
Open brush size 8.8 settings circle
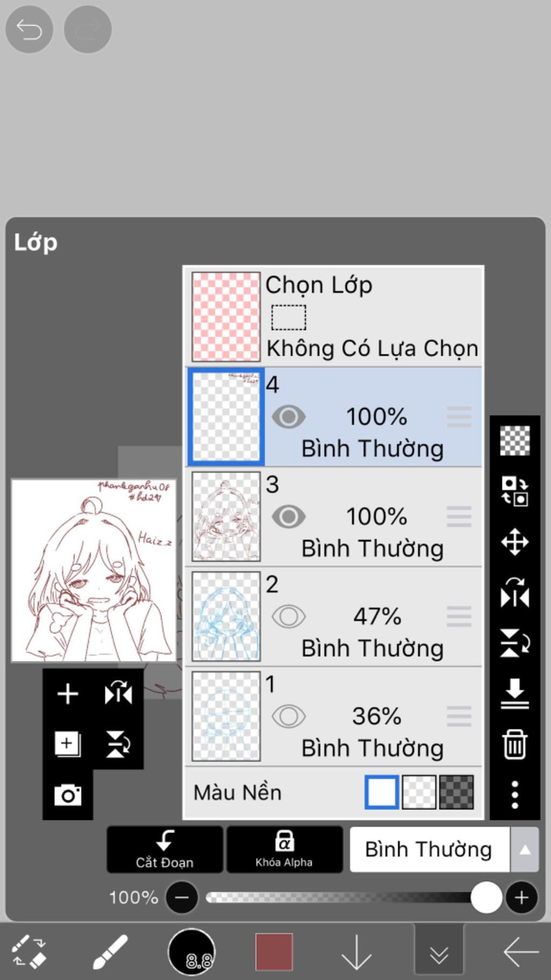192,952
